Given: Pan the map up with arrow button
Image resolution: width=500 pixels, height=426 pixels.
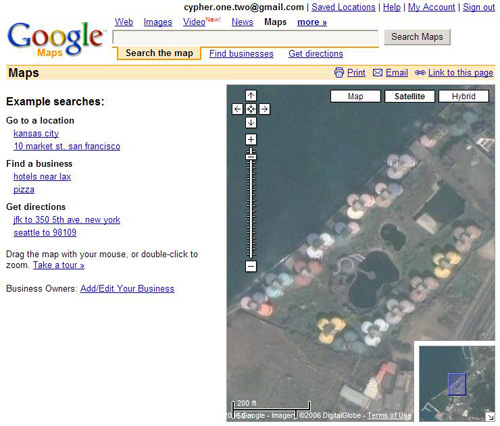Looking at the screenshot, I should pyautogui.click(x=251, y=96).
